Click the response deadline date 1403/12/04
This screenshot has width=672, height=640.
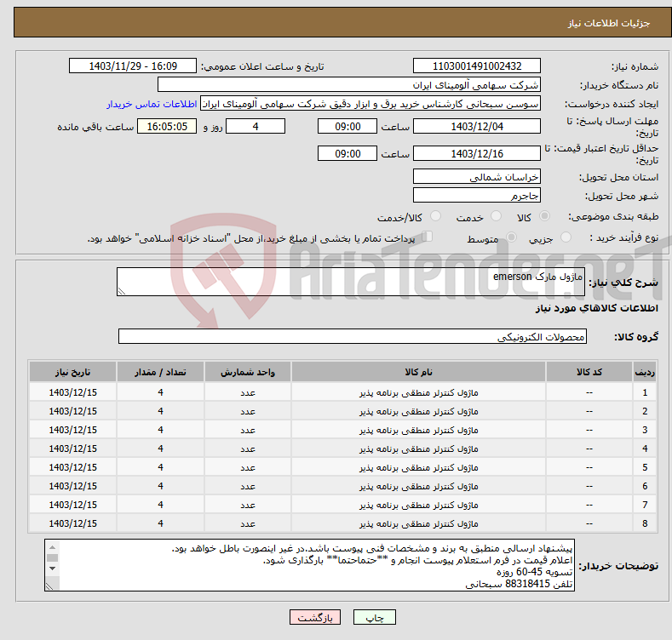477,126
